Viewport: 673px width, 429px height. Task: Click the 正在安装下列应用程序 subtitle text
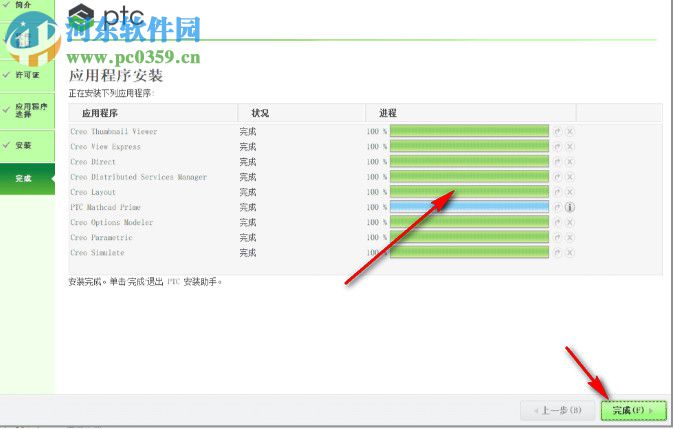[111, 93]
